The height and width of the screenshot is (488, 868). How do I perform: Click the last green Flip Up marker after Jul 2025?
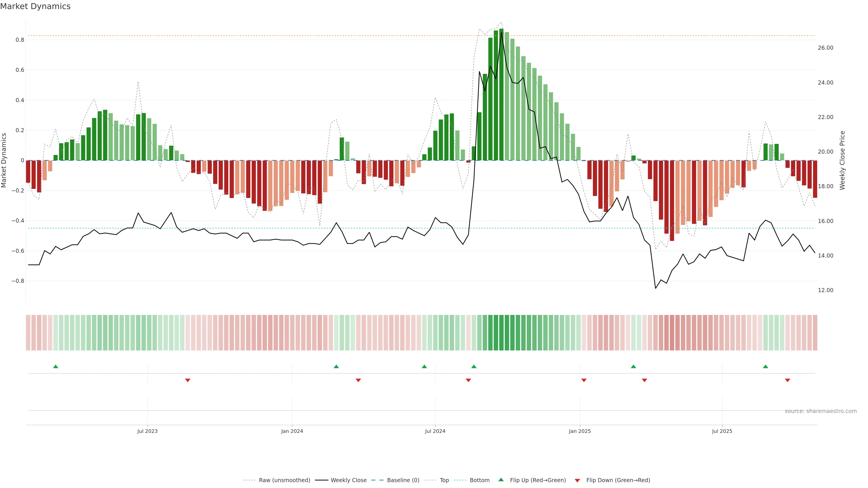765,366
